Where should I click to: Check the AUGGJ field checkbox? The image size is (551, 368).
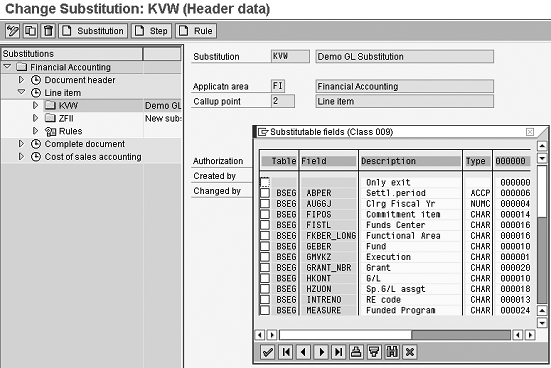tap(265, 204)
